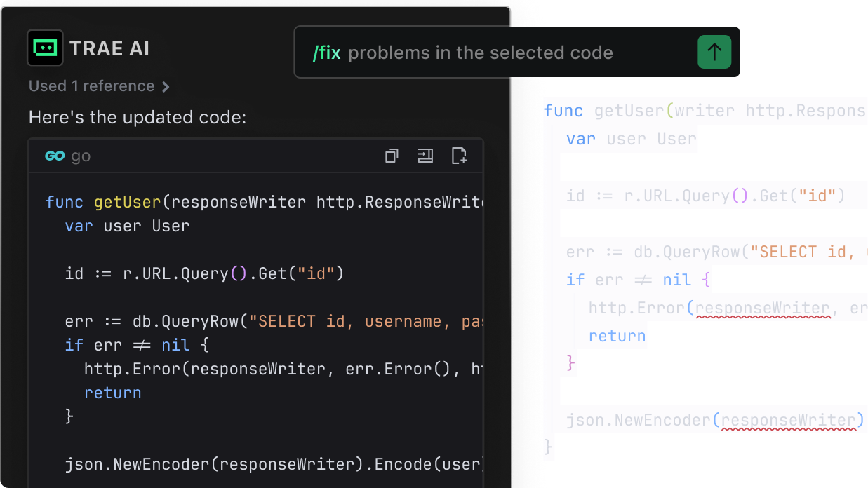Click the 'id := r.URL.Query().Get("id")' line in the chat code
868x488 pixels.
pos(204,273)
